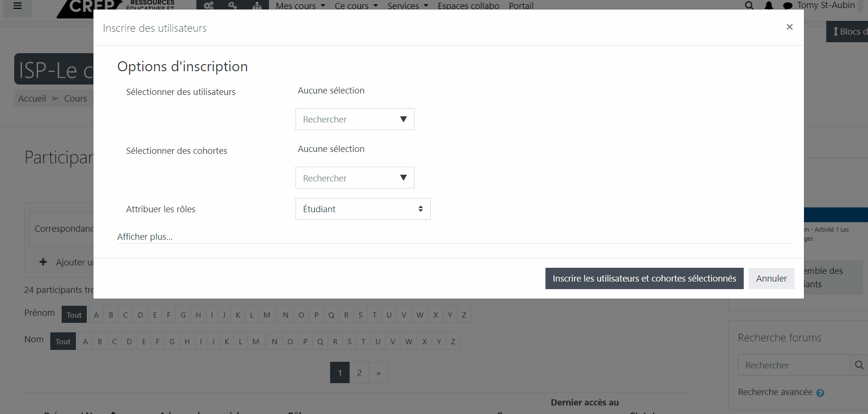
Task: Open the messages chat bubble icon
Action: 787,6
